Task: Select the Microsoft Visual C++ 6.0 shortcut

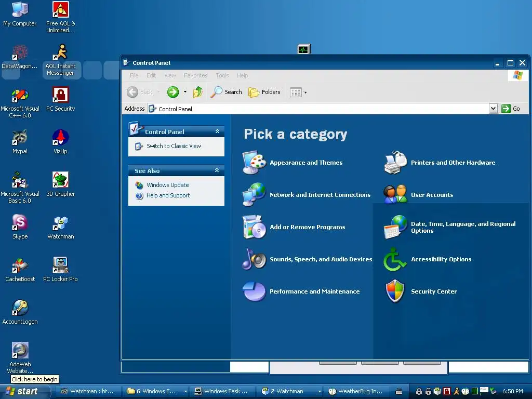Action: point(20,102)
